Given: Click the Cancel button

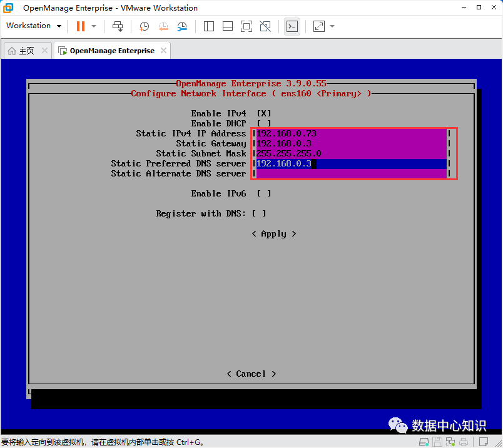Looking at the screenshot, I should click(x=251, y=374).
